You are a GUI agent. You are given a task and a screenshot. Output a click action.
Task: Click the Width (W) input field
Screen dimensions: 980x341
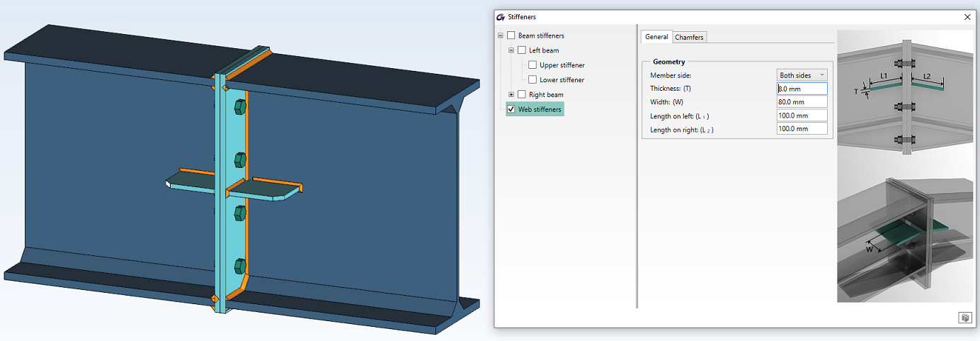click(x=802, y=102)
